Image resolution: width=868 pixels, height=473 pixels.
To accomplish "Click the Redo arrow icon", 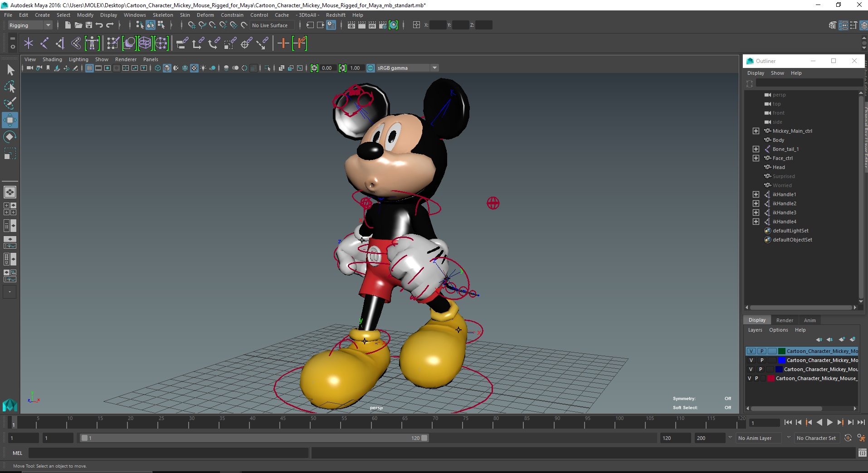I will tap(110, 25).
